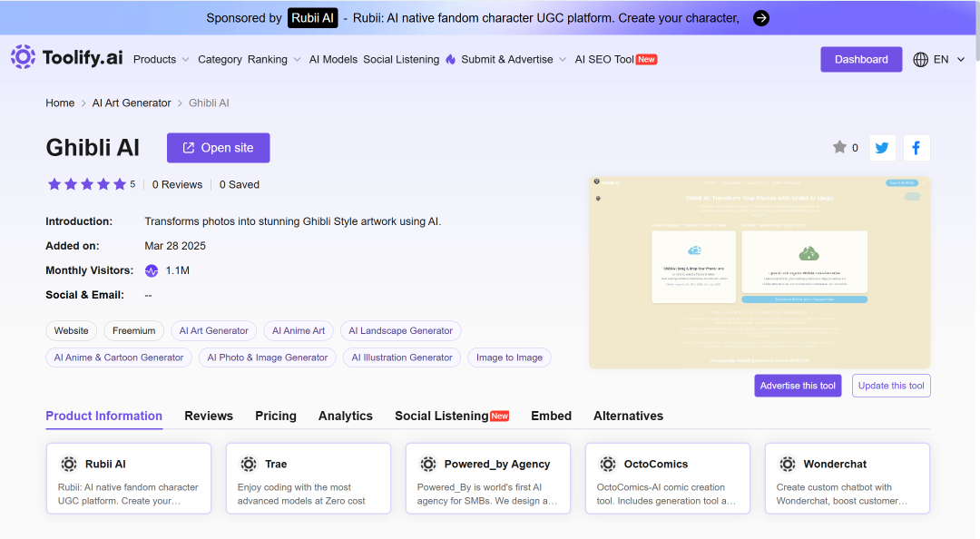Select the AI Anime Art tag
Viewport: 980px width, 539px height.
(x=299, y=331)
